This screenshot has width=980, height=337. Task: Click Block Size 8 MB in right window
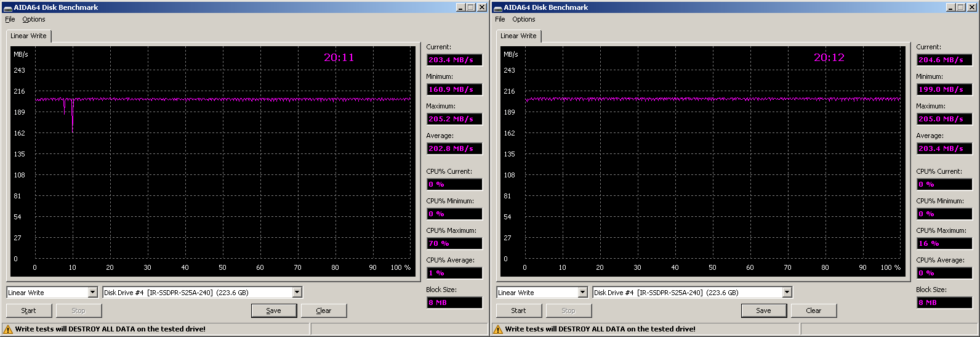[x=944, y=302]
